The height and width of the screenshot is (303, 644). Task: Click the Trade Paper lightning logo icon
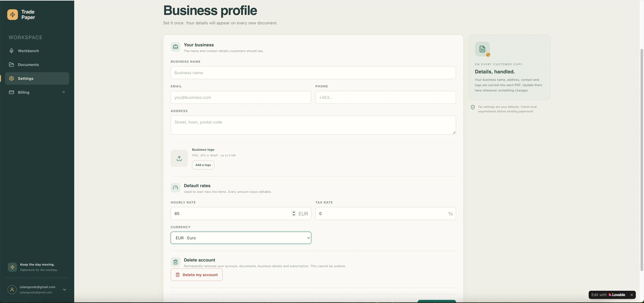[x=13, y=14]
